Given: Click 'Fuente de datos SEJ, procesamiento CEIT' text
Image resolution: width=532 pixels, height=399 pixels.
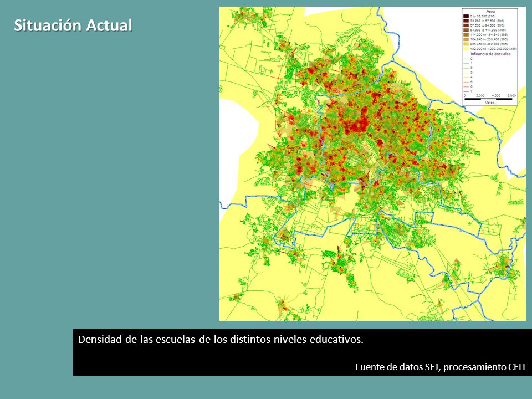Looking at the screenshot, I should pyautogui.click(x=441, y=367).
